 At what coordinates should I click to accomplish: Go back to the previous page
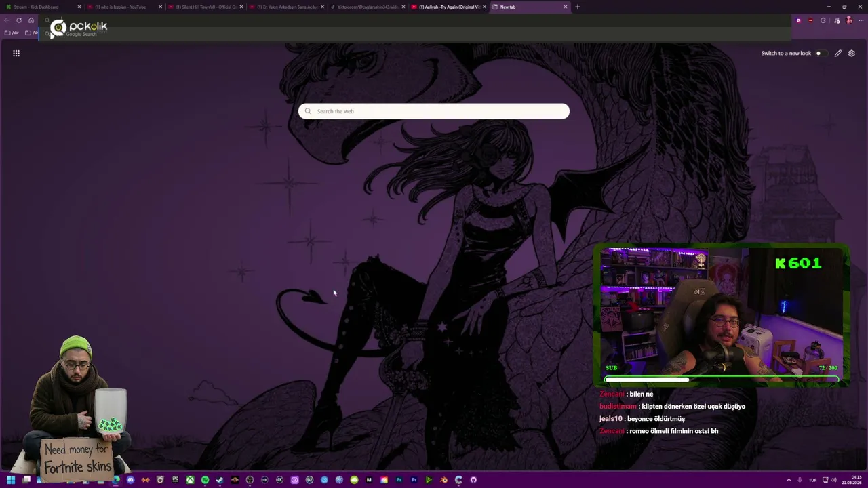click(7, 20)
